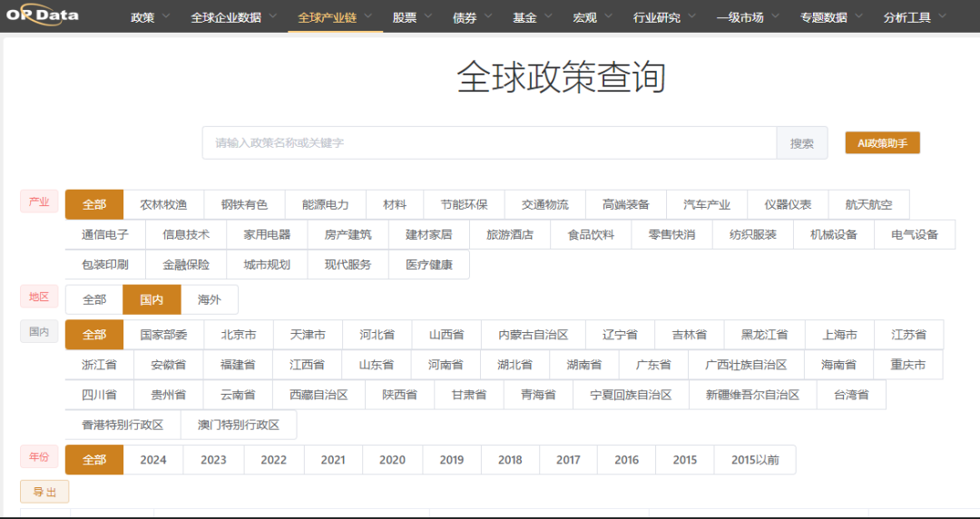The height and width of the screenshot is (519, 980).
Task: Select the 航天航空 industry option
Action: (868, 204)
